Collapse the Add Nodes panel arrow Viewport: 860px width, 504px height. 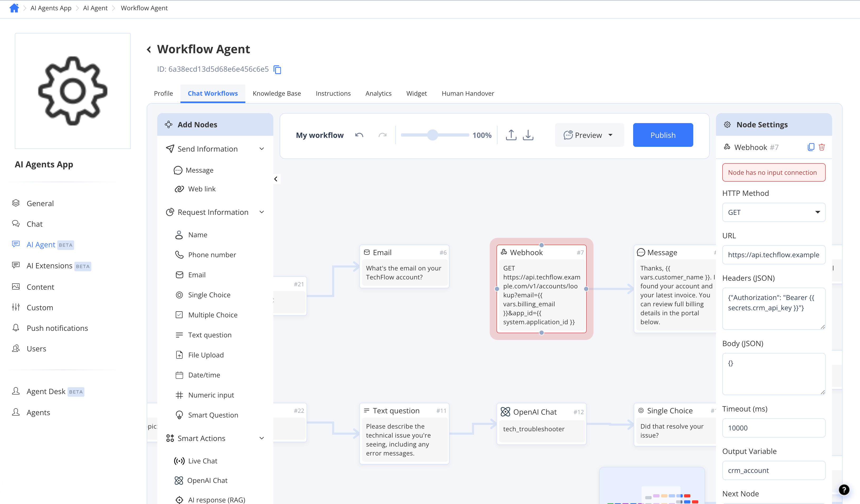coord(276,179)
